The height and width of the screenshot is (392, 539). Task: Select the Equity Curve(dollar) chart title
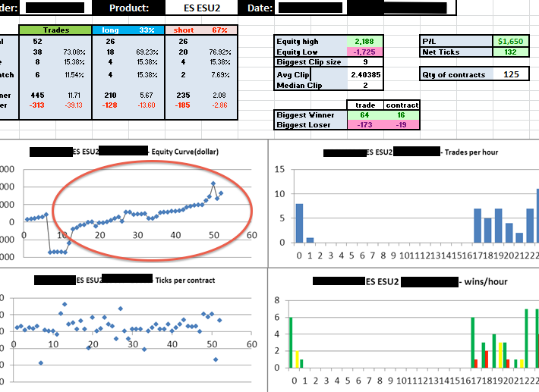click(184, 152)
